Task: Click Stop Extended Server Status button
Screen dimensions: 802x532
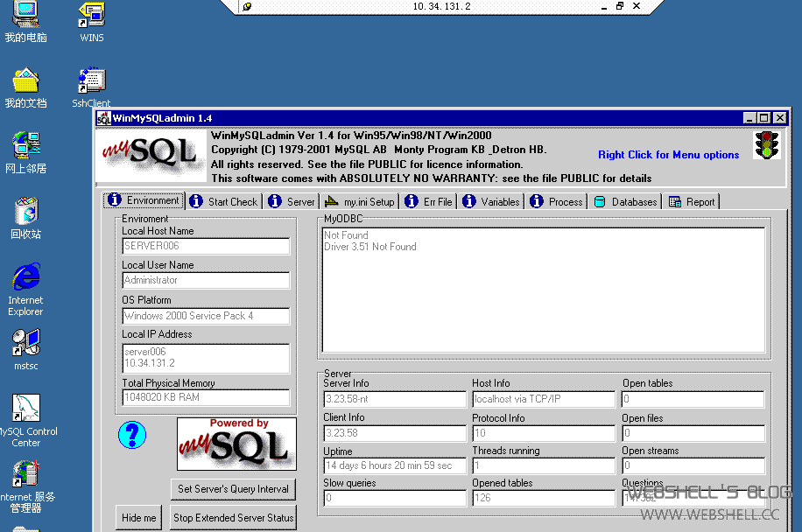Action: tap(233, 518)
